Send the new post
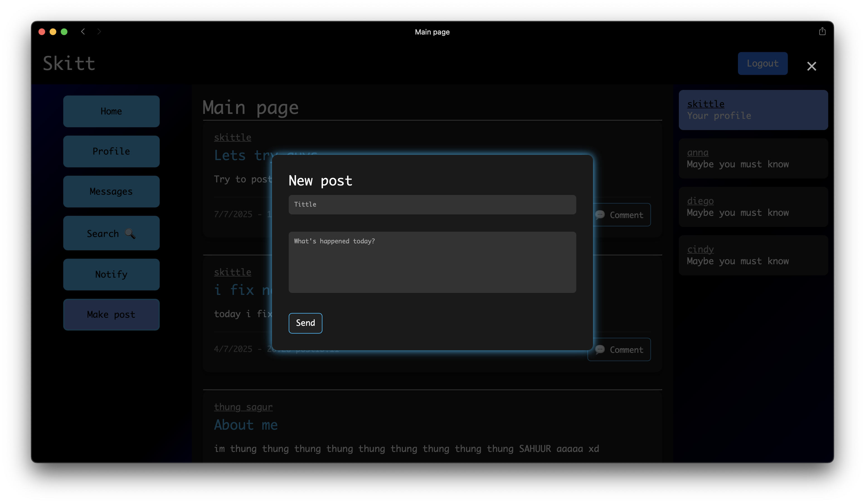 (305, 323)
